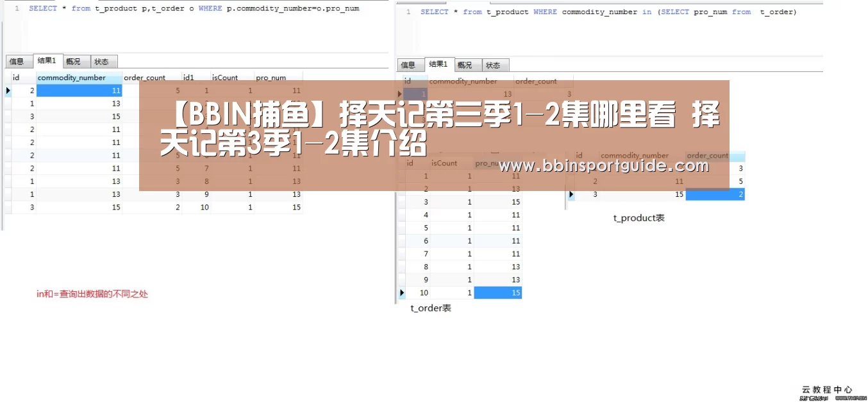The height and width of the screenshot is (402, 868).
Task: Open the 状态 tab in the left query window
Action: [103, 62]
